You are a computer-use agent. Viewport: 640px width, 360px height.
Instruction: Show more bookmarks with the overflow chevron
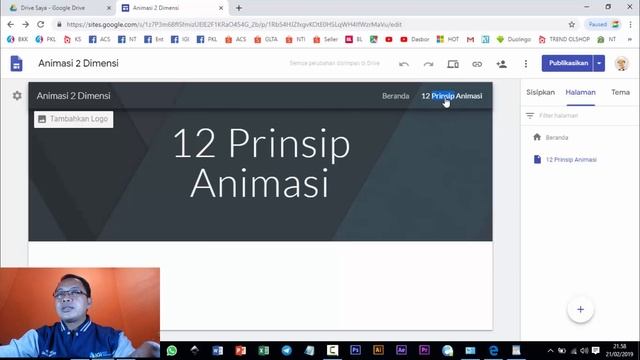click(x=630, y=39)
